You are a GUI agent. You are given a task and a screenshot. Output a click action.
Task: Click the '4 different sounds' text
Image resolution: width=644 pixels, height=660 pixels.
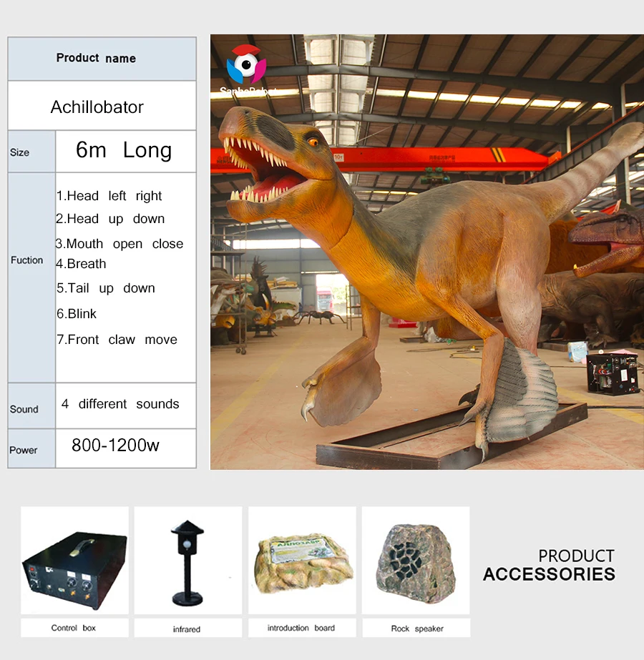point(120,404)
